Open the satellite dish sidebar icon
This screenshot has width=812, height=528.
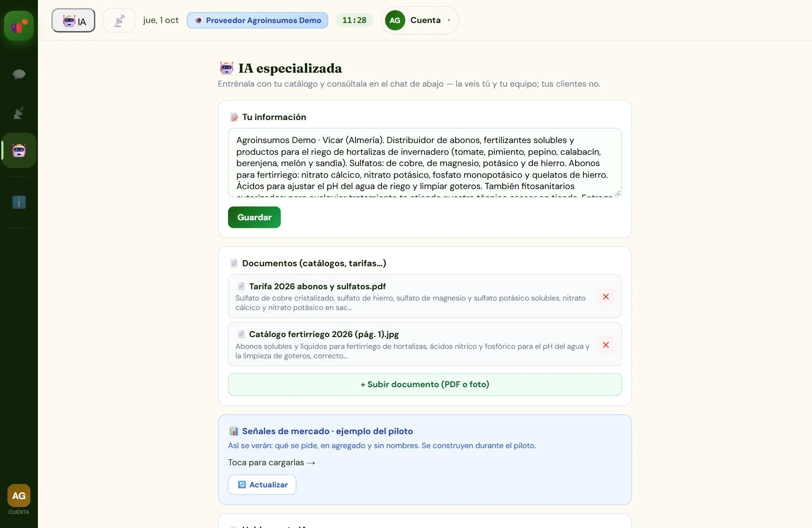19,112
